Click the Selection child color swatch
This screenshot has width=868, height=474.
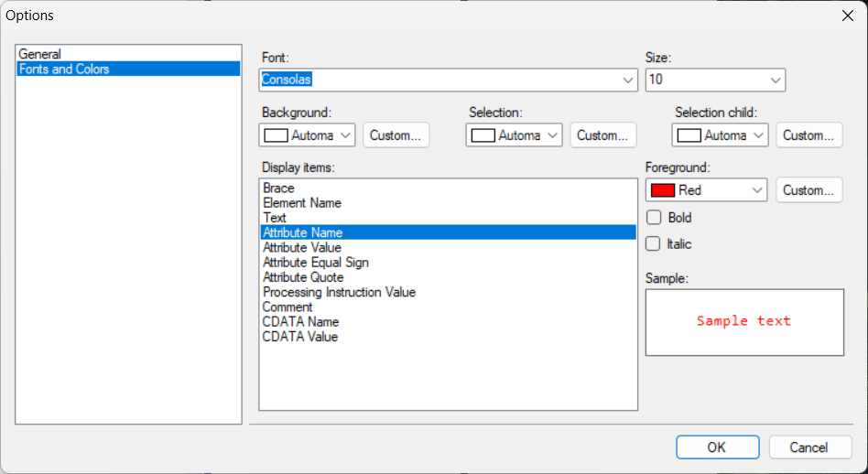click(x=689, y=135)
